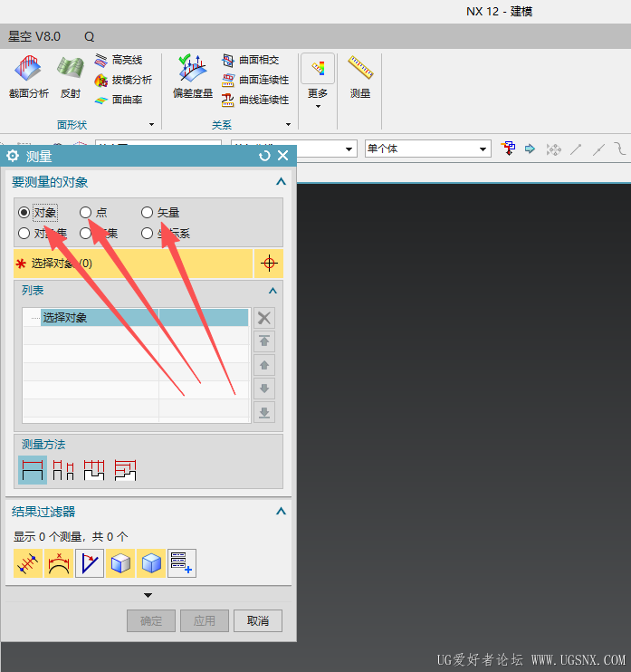The width and height of the screenshot is (631, 672).
Task: Reset the 测量 dialog
Action: click(x=264, y=156)
